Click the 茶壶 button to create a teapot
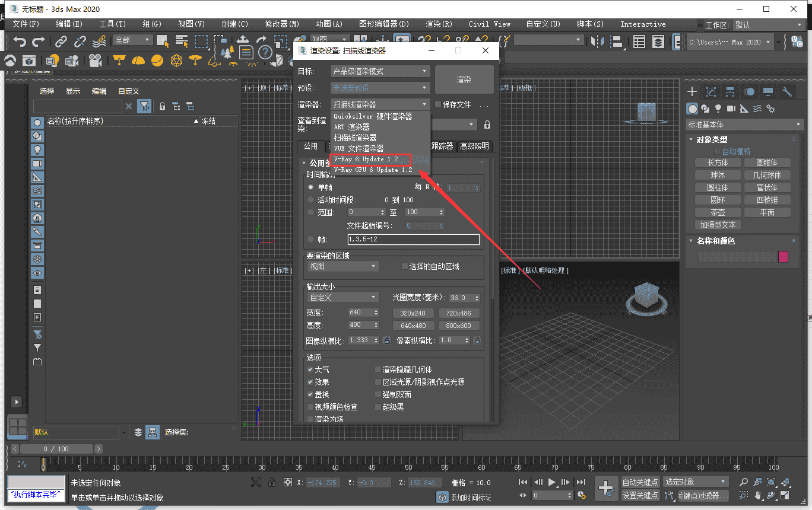Image resolution: width=812 pixels, height=510 pixels. click(x=718, y=212)
